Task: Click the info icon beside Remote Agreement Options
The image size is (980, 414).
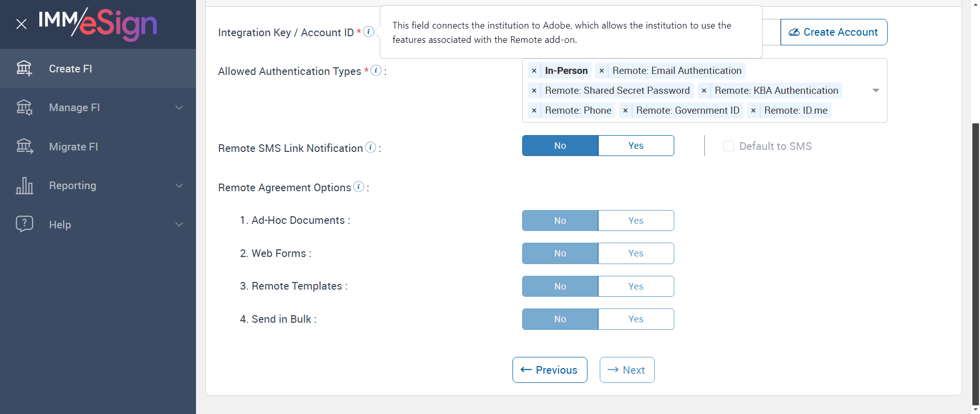Action: tap(359, 187)
